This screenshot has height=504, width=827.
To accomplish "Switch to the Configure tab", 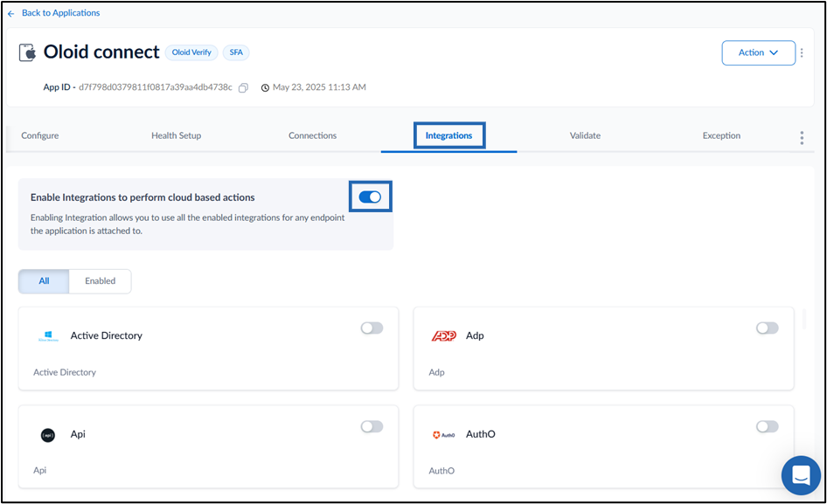I will [40, 135].
